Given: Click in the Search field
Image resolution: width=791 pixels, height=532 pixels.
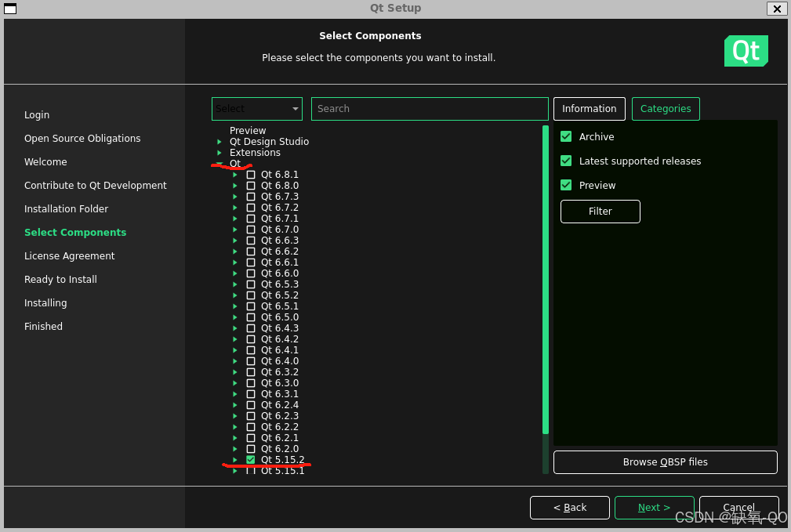Looking at the screenshot, I should [430, 108].
